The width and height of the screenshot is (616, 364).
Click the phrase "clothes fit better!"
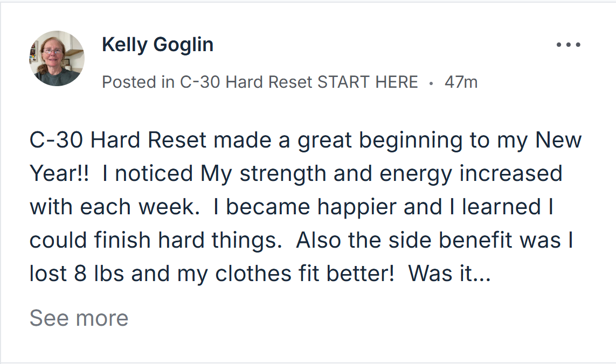coord(304,274)
